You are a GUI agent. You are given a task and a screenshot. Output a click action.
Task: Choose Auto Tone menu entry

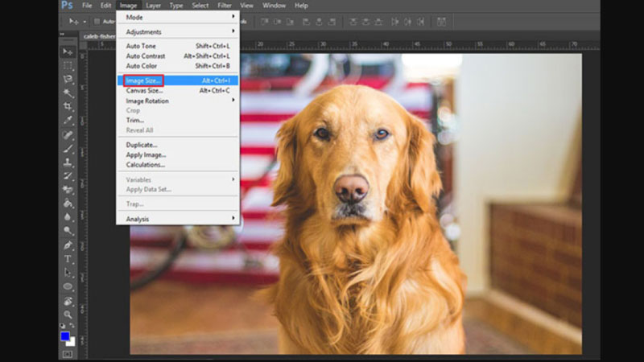click(x=178, y=46)
